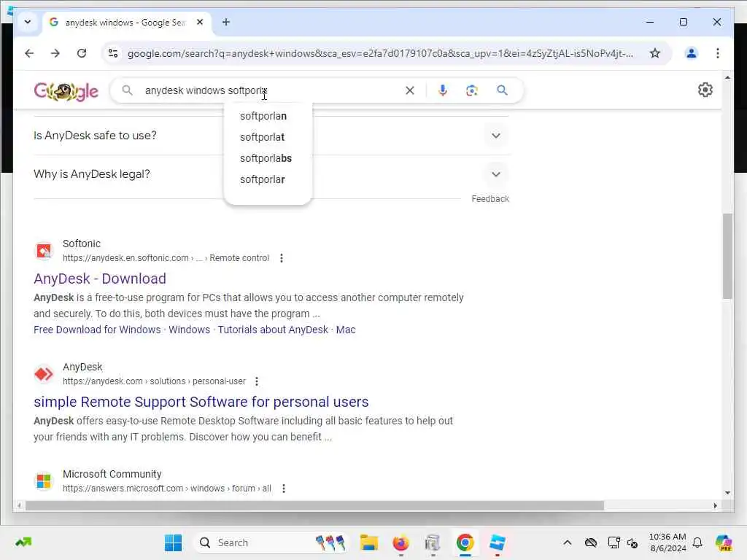Click the Microsoft Community source name
This screenshot has height=560, width=747.
pyautogui.click(x=112, y=474)
